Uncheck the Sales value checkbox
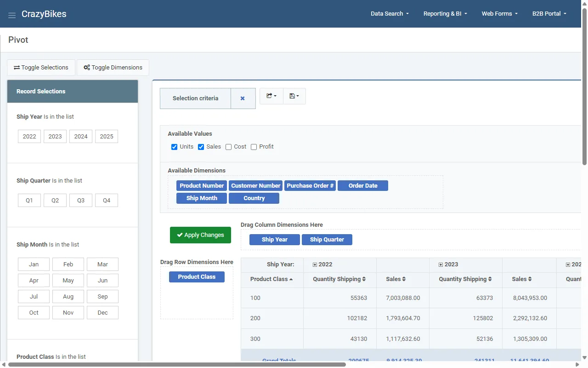This screenshot has height=368, width=588. (201, 147)
